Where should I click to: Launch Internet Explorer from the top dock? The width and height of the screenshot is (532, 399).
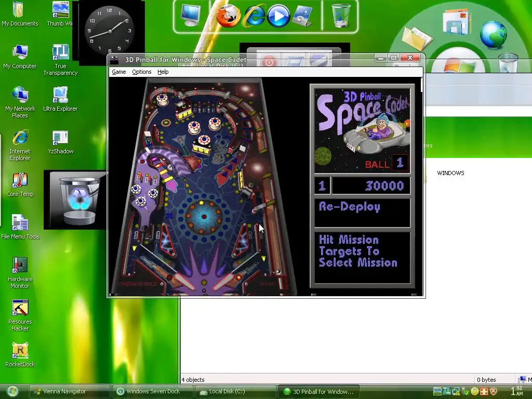255,16
